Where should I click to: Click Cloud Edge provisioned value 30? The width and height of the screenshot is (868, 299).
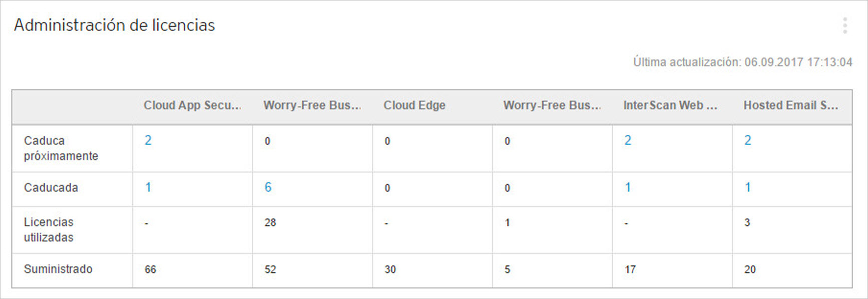pyautogui.click(x=390, y=270)
